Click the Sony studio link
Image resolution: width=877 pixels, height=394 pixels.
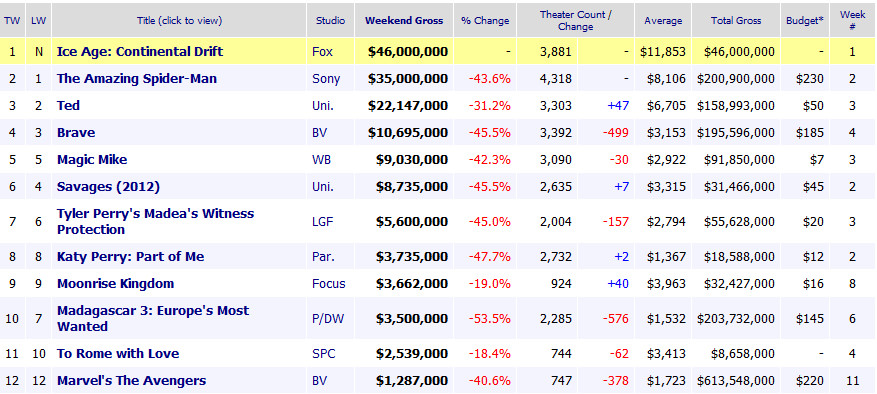pos(326,78)
